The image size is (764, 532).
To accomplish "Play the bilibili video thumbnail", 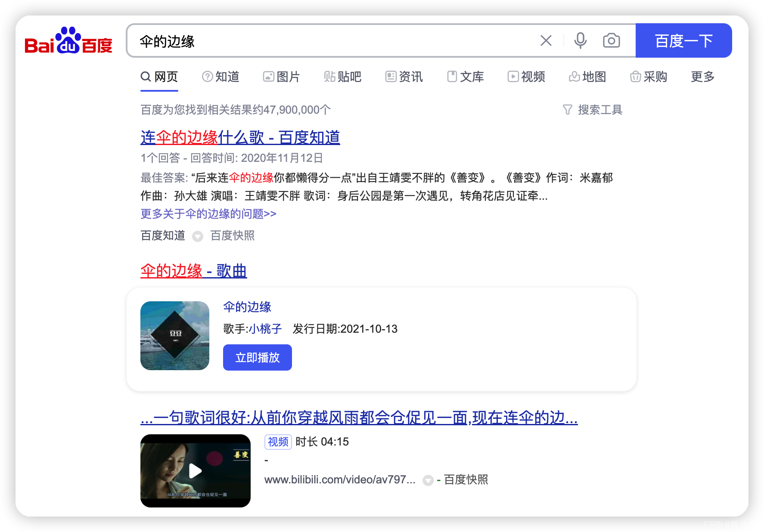I will (195, 471).
